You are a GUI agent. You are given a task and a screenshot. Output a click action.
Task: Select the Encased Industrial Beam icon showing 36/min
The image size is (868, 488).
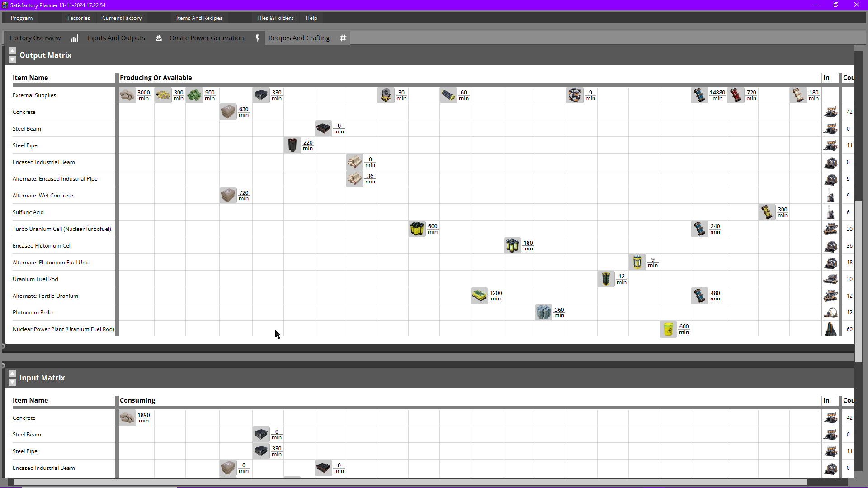354,178
